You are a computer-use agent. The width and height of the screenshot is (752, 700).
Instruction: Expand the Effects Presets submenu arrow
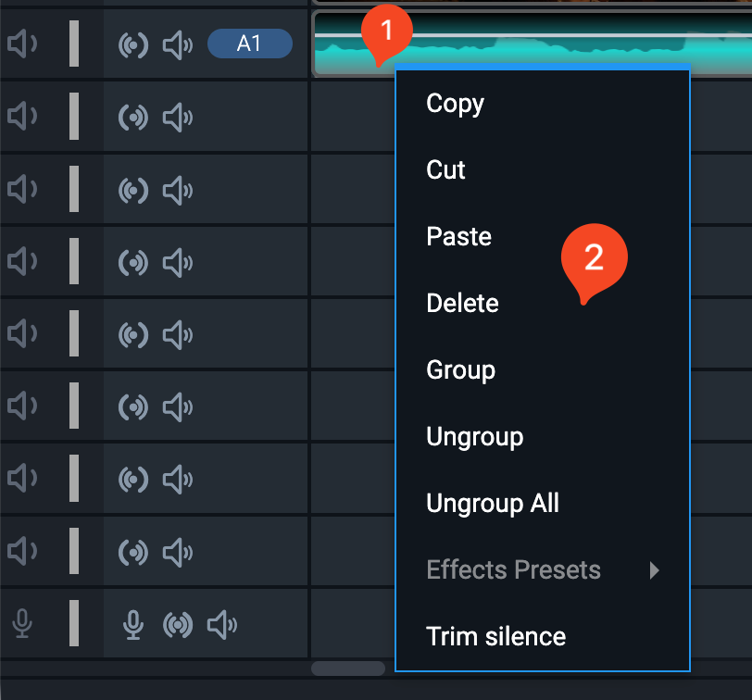click(x=654, y=570)
